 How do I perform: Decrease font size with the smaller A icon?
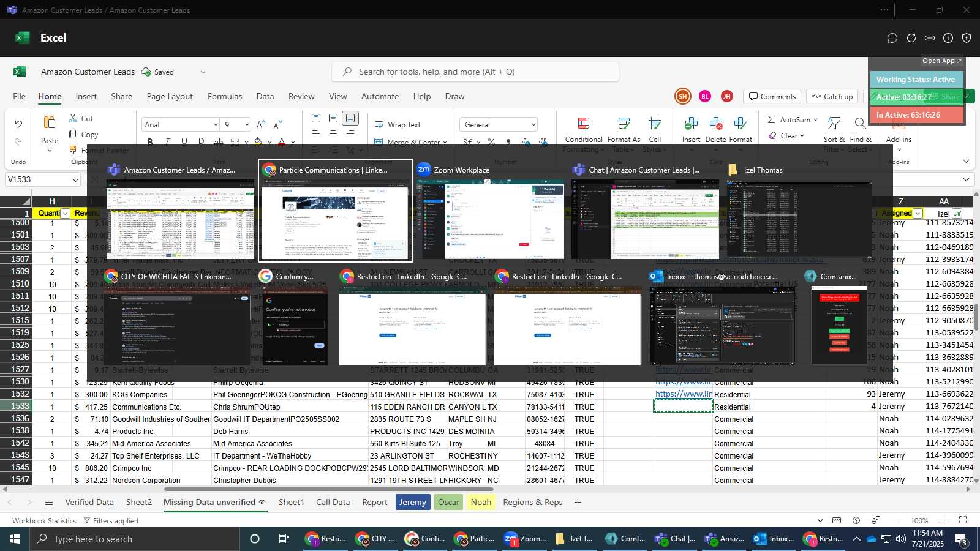[x=278, y=124]
